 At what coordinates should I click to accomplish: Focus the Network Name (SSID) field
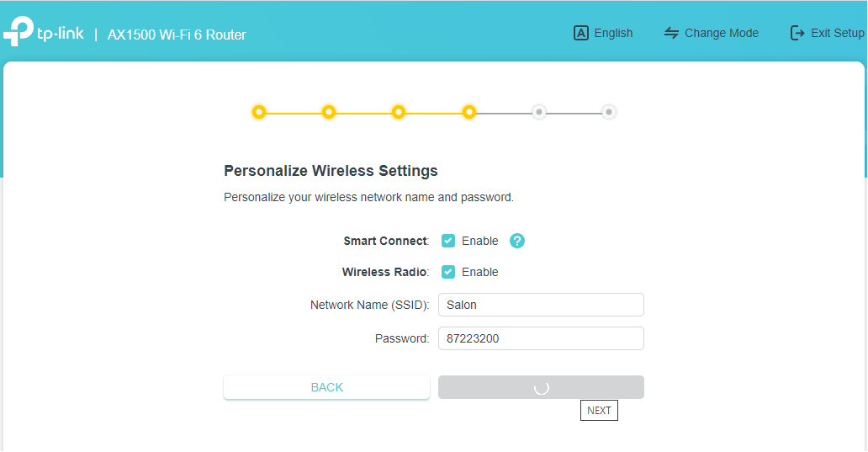pos(541,305)
